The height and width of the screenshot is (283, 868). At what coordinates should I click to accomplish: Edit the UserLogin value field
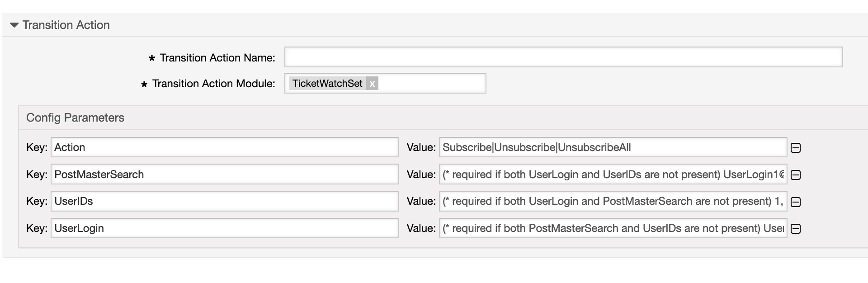point(613,228)
